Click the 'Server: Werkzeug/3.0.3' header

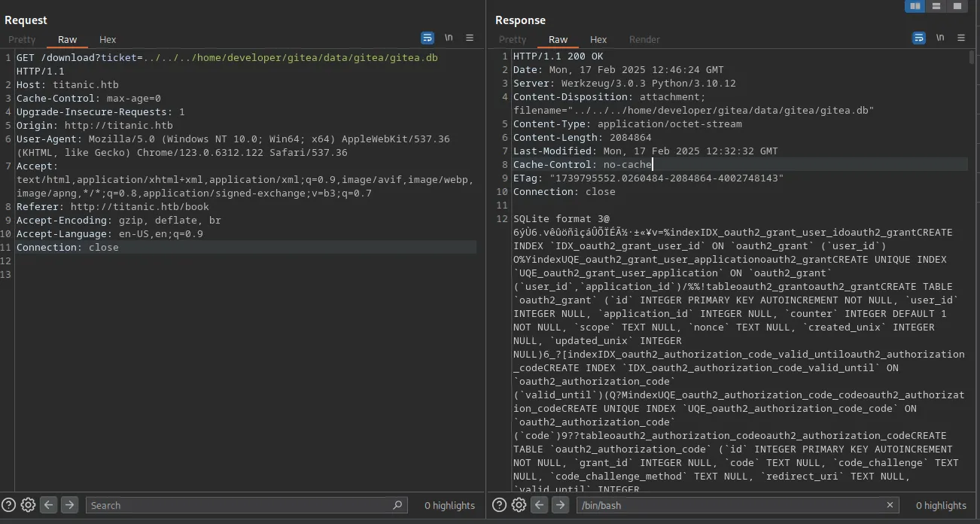(x=624, y=83)
